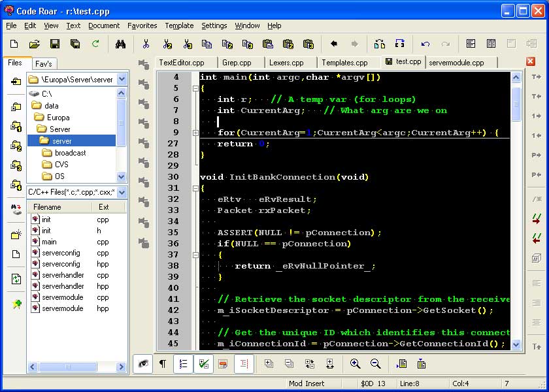Collapse the function block at line 31
Screen dimensions: 549x392
195,189
